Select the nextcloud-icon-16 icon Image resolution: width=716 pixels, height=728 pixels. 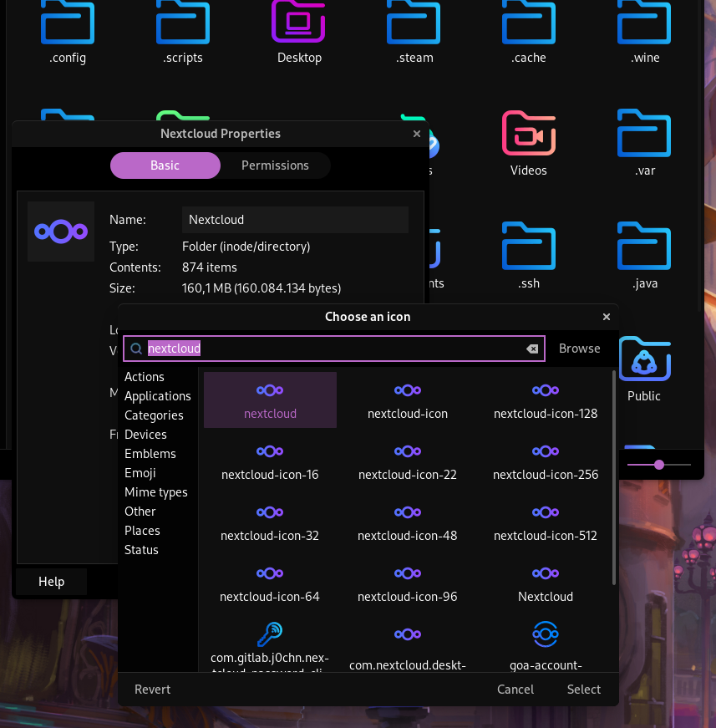(x=270, y=461)
